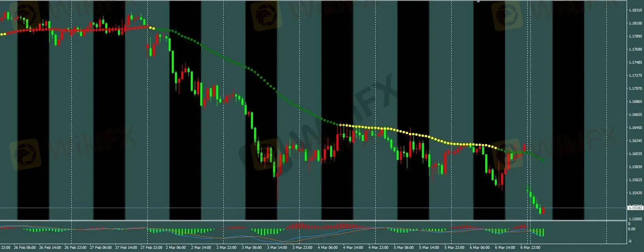
Task: Click the 1.15625 price scale label
Action: [635, 180]
